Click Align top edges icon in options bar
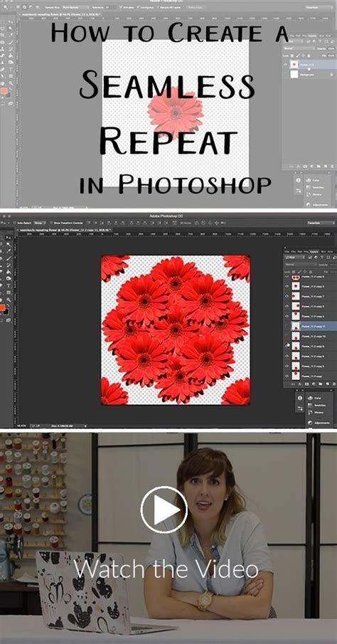The height and width of the screenshot is (644, 337). [x=88, y=223]
